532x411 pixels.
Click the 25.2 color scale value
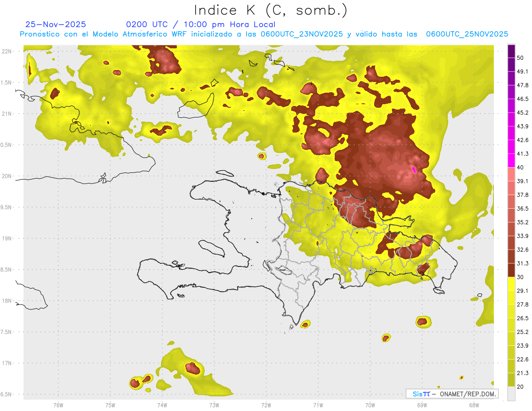(523, 332)
